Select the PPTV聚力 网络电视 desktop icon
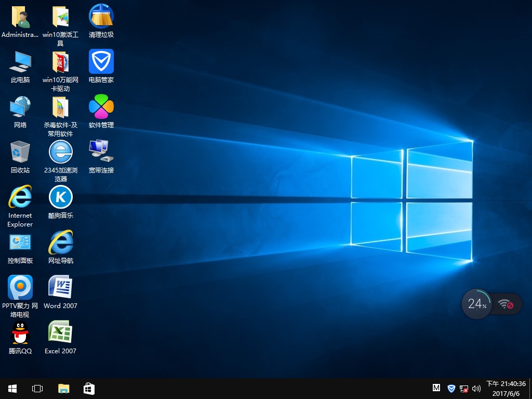Viewport: 532px width, 399px height. click(20, 288)
